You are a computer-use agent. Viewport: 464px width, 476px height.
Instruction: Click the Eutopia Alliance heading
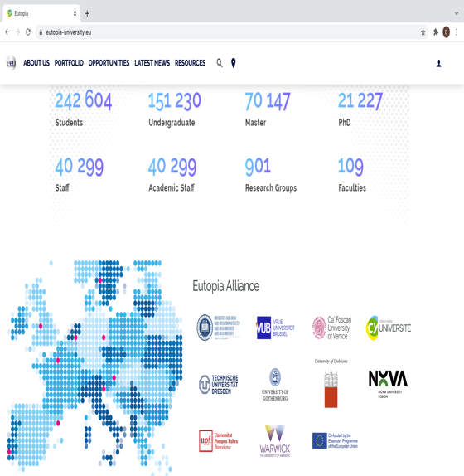point(226,286)
